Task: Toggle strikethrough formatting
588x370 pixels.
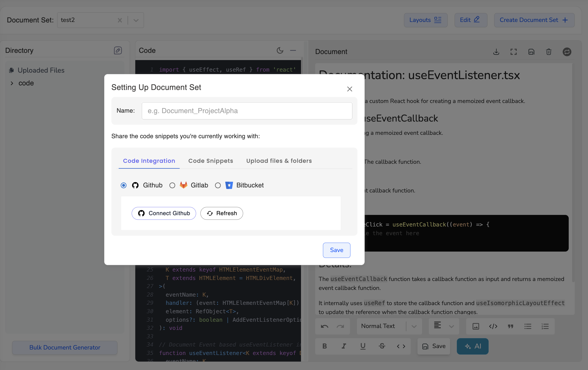Action: tap(382, 346)
